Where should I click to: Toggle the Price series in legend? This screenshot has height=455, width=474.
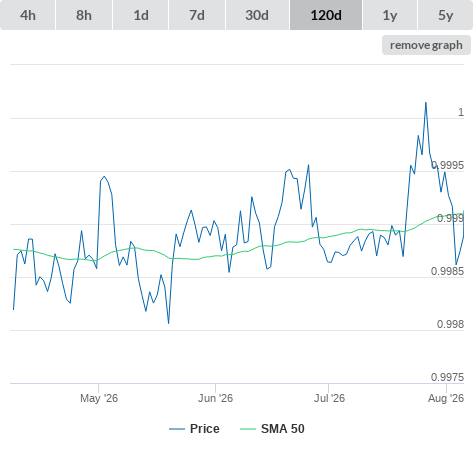(204, 429)
